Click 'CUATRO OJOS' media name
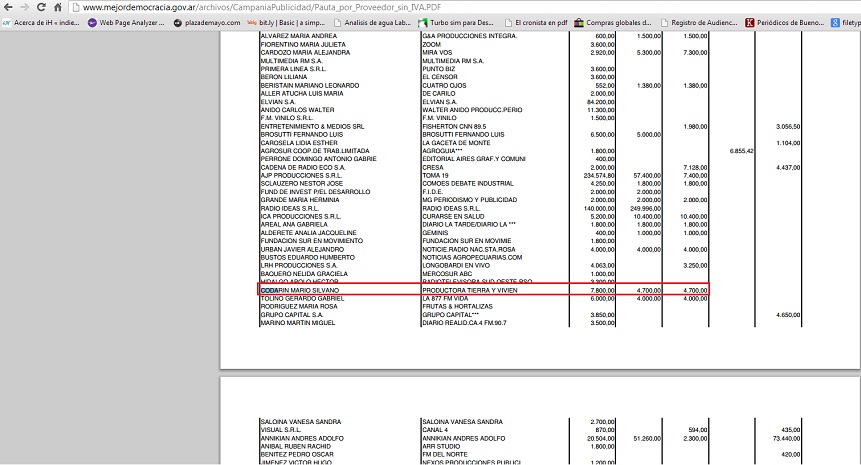Screen dimensions: 861x465 (x=444, y=86)
